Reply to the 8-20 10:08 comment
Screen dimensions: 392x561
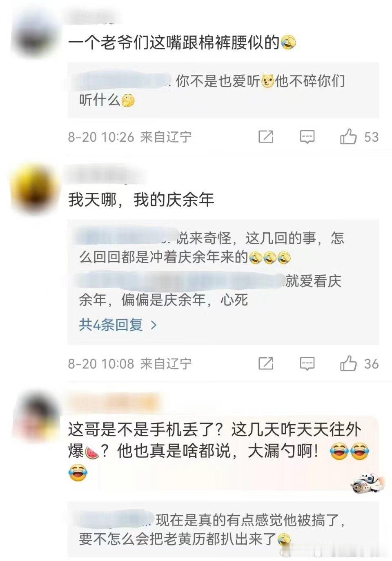coord(307,363)
